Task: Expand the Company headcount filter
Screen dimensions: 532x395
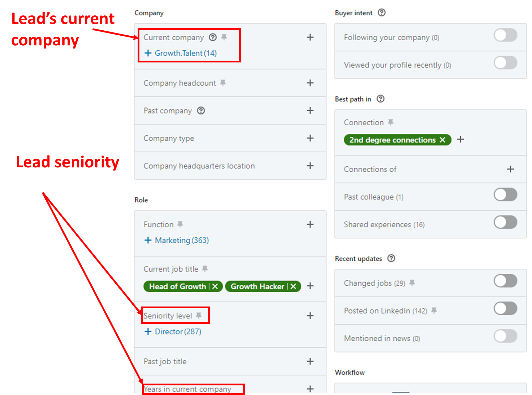Action: [x=310, y=83]
